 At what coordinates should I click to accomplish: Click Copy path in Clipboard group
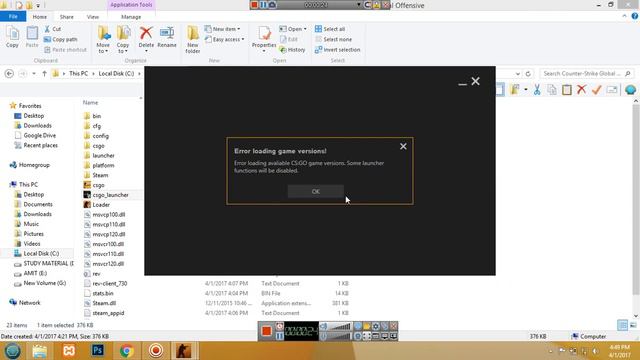[x=60, y=39]
